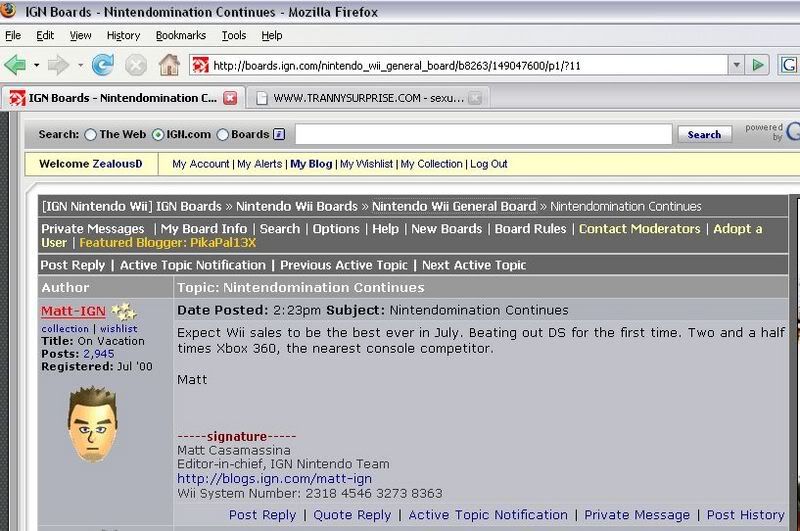
Task: Open the New Boards link
Action: (446, 229)
